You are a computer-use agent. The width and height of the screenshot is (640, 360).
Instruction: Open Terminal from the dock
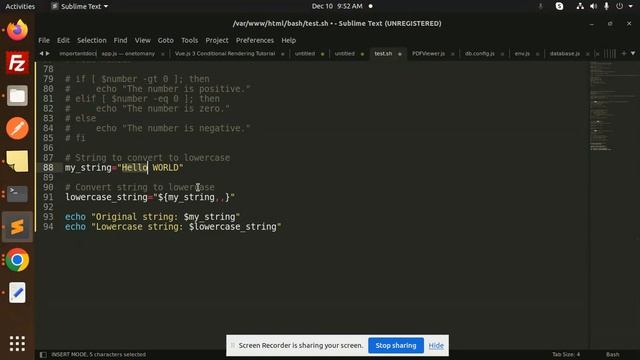click(x=17, y=194)
